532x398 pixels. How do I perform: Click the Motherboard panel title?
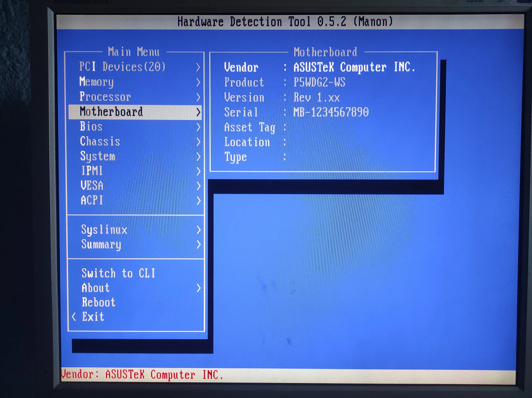325,52
